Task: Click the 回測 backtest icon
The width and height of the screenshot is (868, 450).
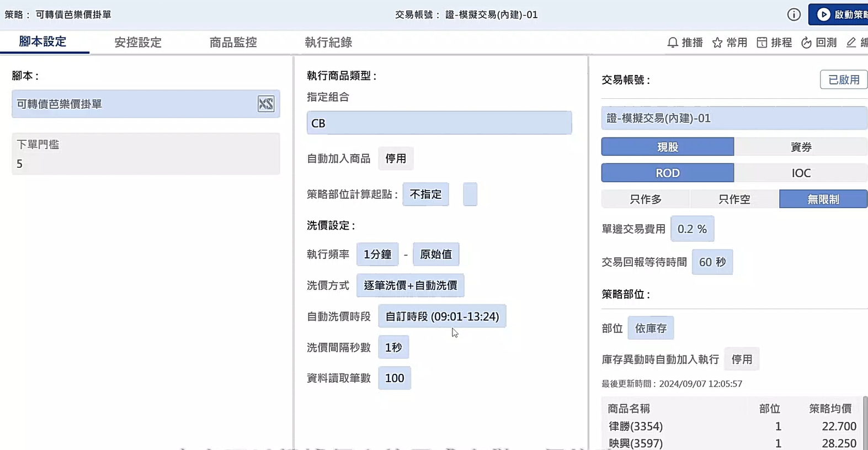Action: 806,43
